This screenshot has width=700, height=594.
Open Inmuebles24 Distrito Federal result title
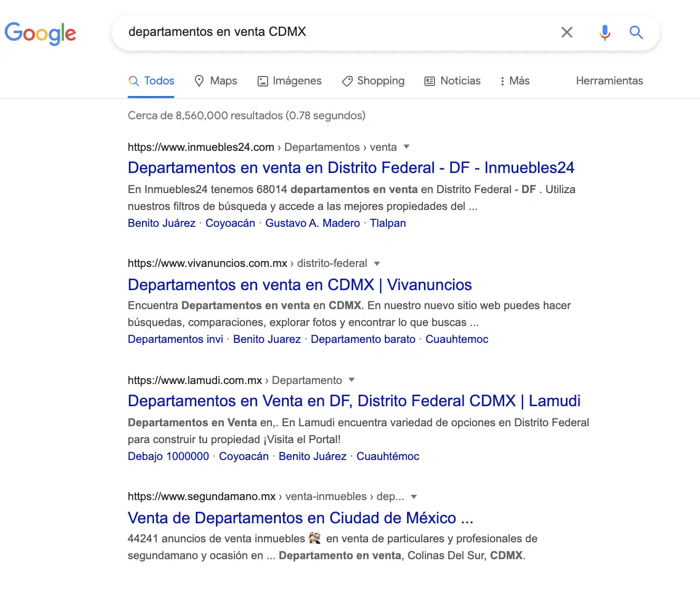click(x=351, y=168)
